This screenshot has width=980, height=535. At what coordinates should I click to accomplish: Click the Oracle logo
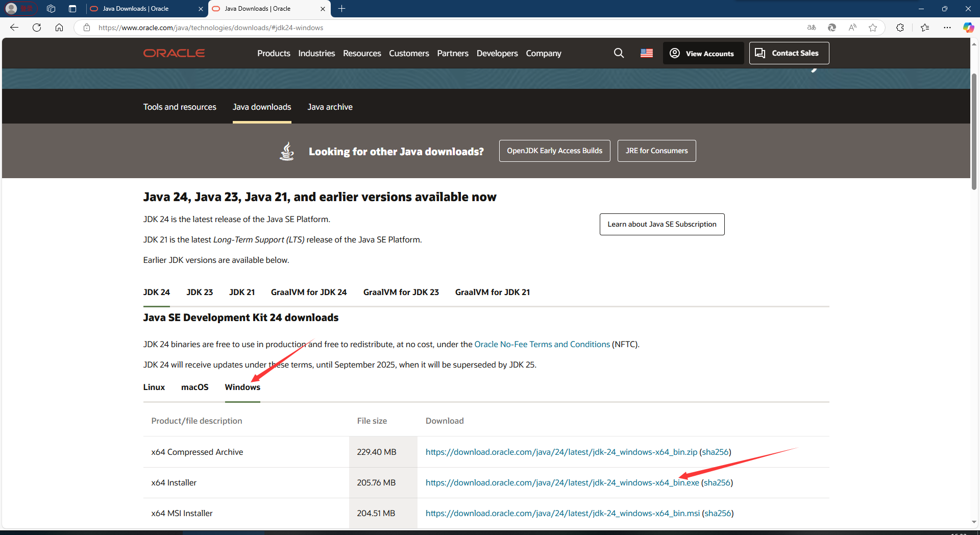(x=174, y=53)
